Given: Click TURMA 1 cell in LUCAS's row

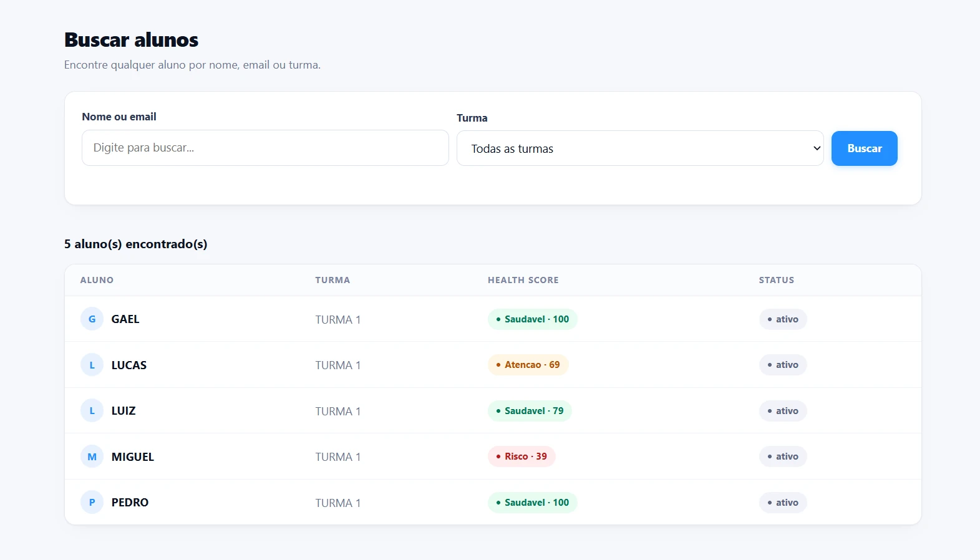Looking at the screenshot, I should click(x=338, y=365).
